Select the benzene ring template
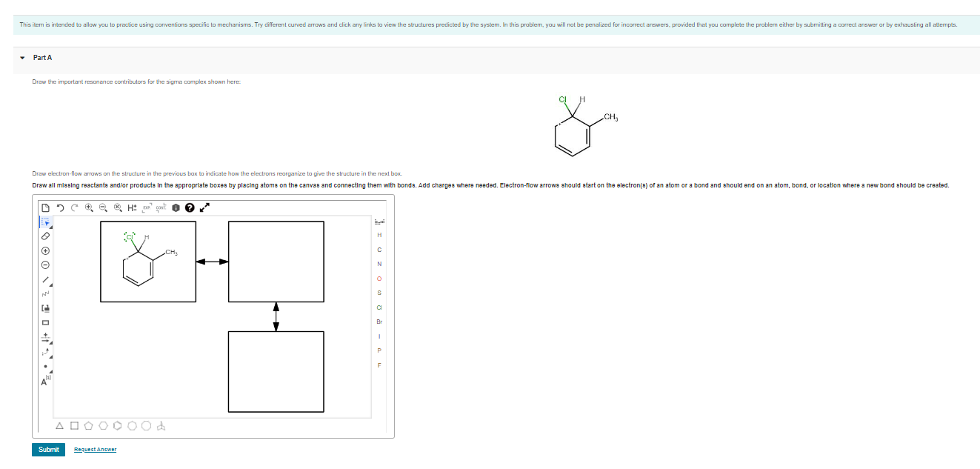The width and height of the screenshot is (980, 469). click(117, 426)
